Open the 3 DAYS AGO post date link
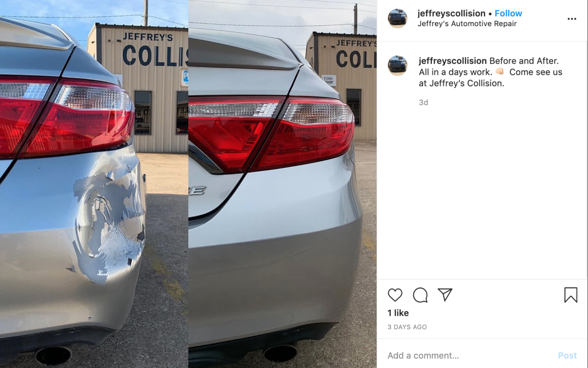 [x=407, y=327]
